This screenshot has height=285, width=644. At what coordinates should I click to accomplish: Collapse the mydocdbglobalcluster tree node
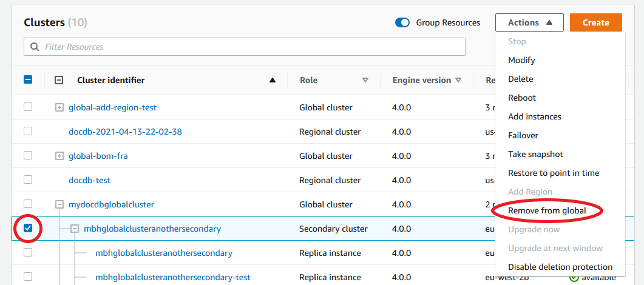59,204
